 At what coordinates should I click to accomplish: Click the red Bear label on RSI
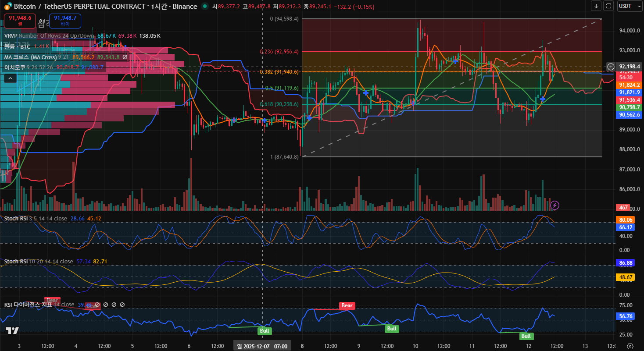pos(347,305)
